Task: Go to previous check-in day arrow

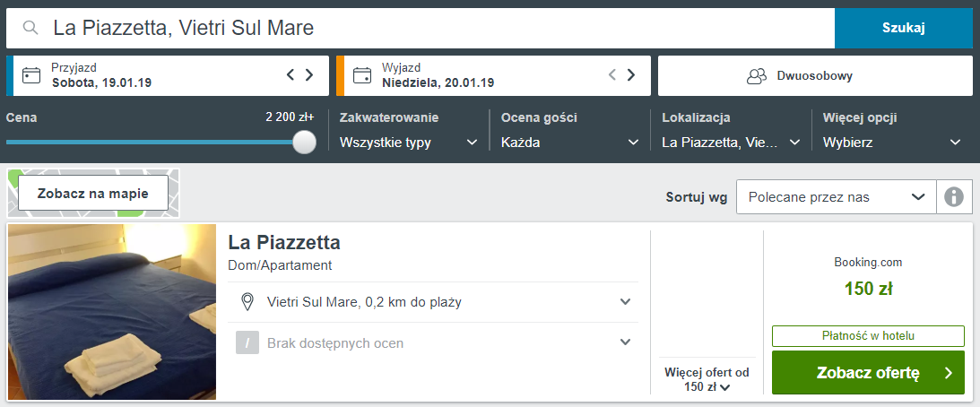Action: 291,75
